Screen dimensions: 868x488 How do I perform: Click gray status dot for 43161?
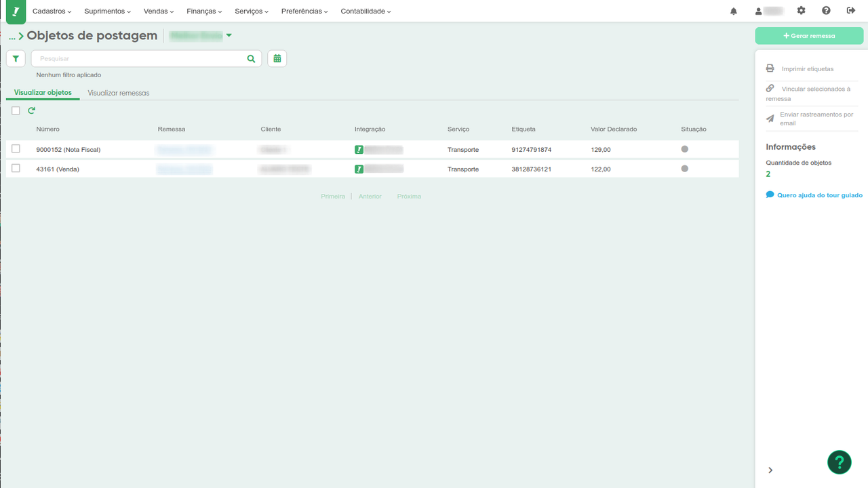point(685,168)
